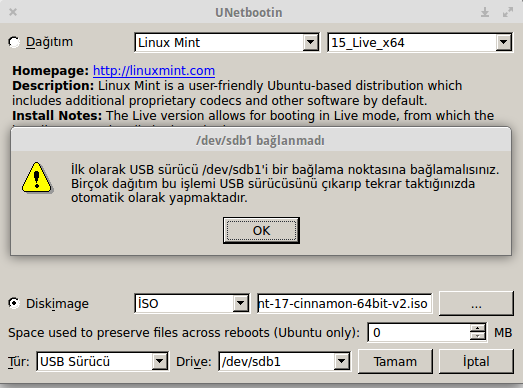Click the "/dev/sdb1 bağlanmadı" dialog title
The image size is (523, 388).
pos(260,140)
